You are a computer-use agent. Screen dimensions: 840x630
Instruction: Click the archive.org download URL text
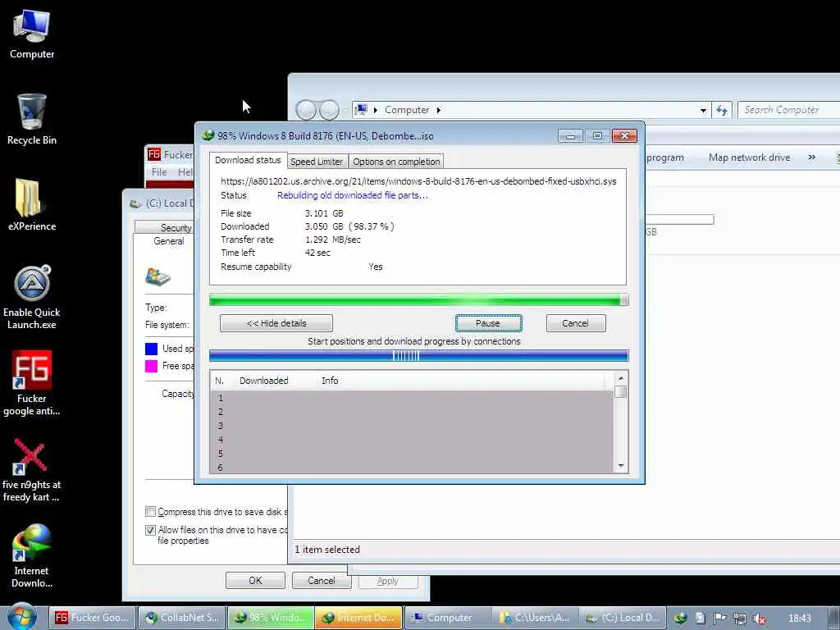(418, 181)
